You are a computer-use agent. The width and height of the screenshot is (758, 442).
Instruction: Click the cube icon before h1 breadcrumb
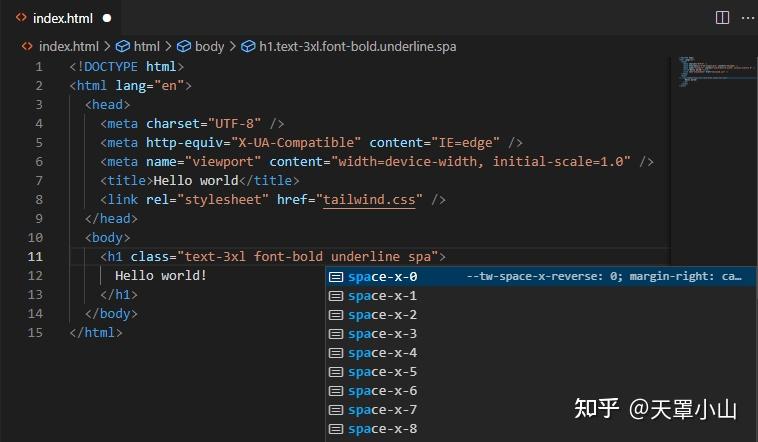[x=248, y=46]
